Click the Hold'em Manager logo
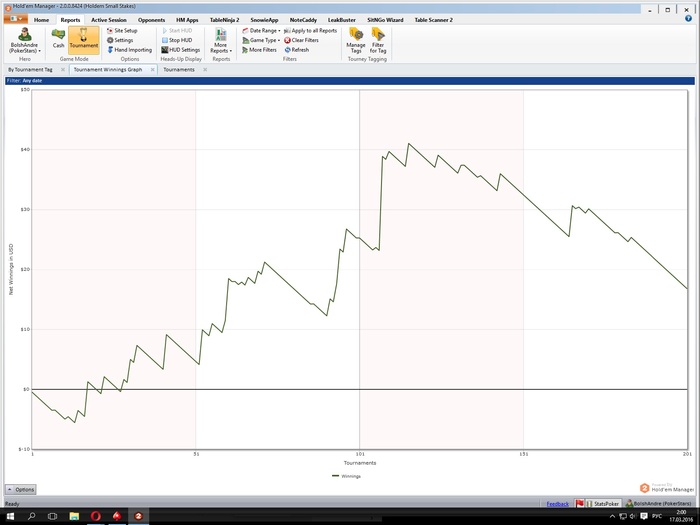700x525 pixels. pos(667,488)
